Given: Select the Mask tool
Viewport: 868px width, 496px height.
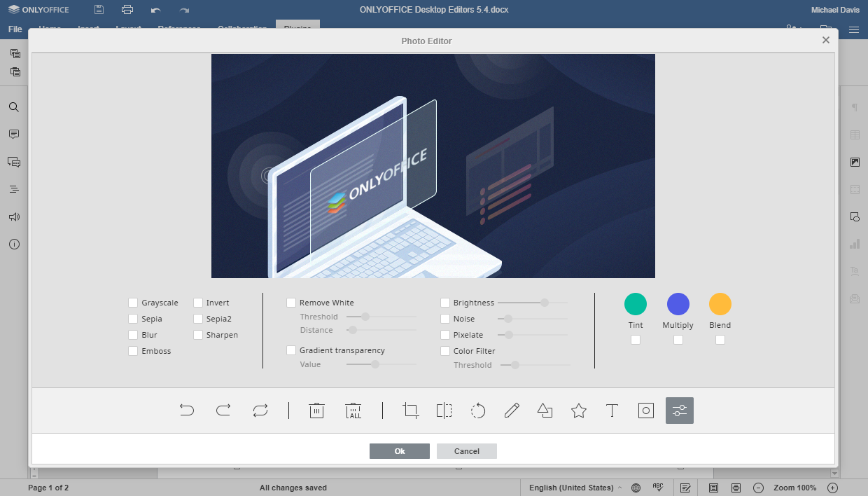Looking at the screenshot, I should (646, 411).
